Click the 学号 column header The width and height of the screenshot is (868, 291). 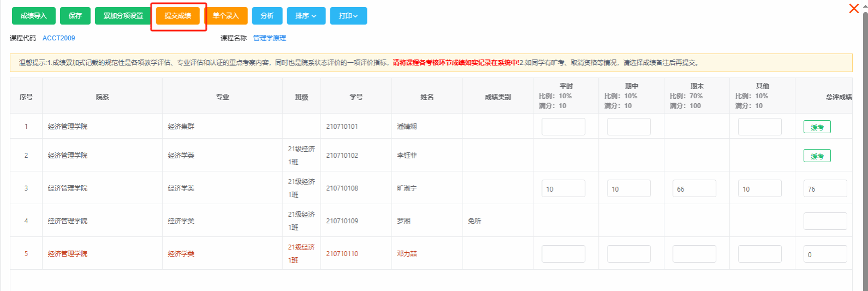click(x=356, y=97)
